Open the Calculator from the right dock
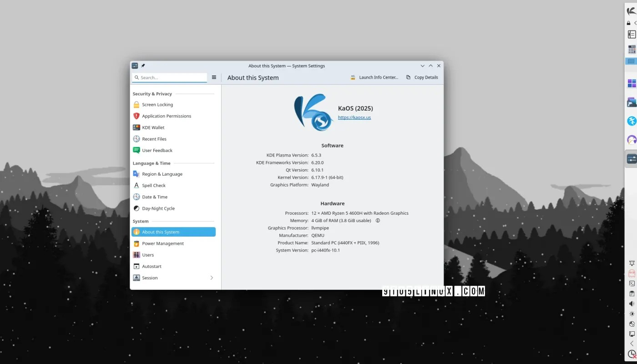The height and width of the screenshot is (364, 637). coord(632,49)
